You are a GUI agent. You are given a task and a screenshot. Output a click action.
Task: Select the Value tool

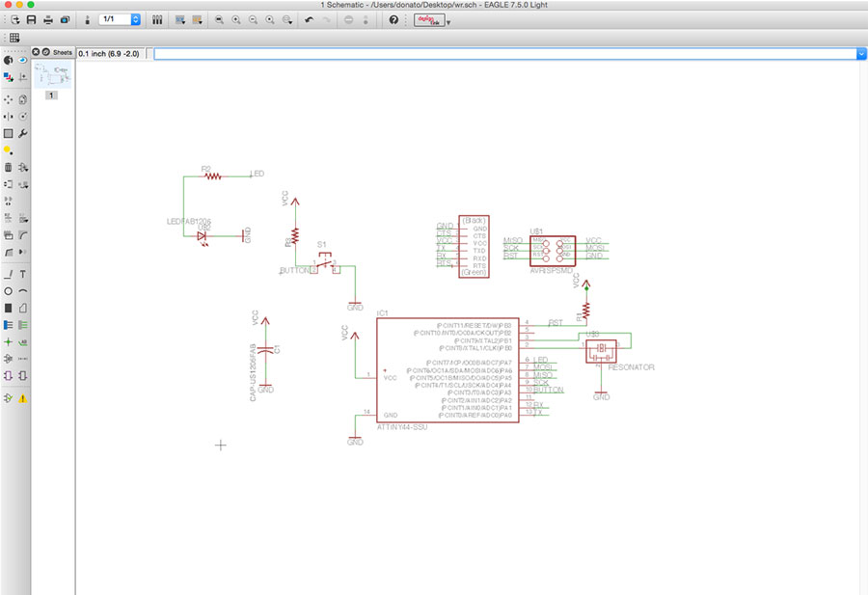click(23, 218)
